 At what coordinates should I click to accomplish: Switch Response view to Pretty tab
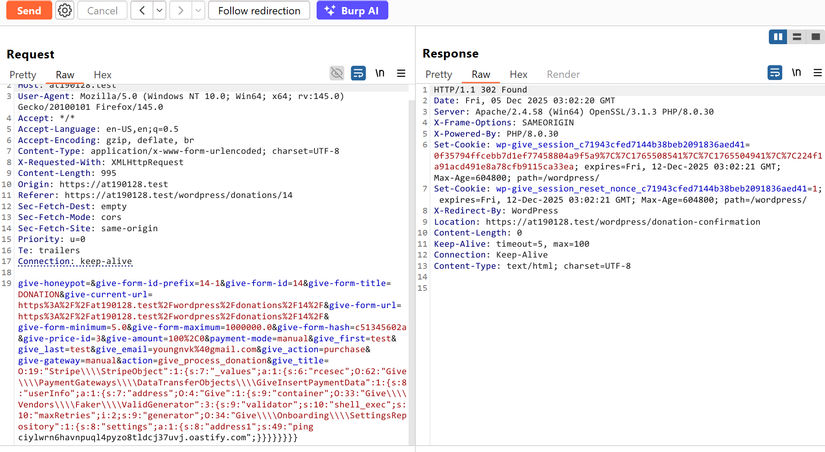(439, 74)
